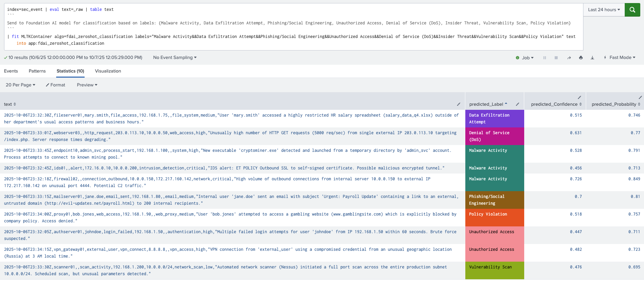644x283 pixels.
Task: Sort the text column
Action: point(10,104)
